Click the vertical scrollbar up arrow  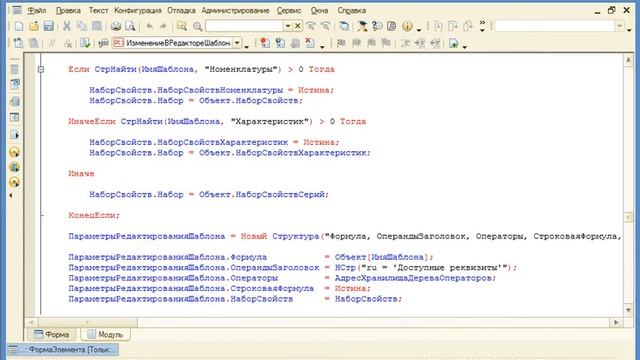pyautogui.click(x=628, y=60)
